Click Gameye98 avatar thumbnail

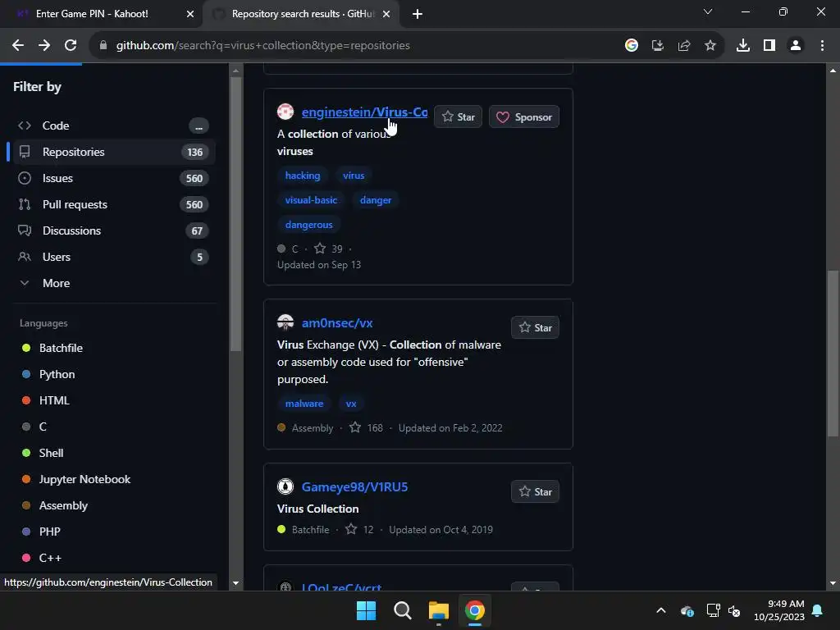point(285,486)
